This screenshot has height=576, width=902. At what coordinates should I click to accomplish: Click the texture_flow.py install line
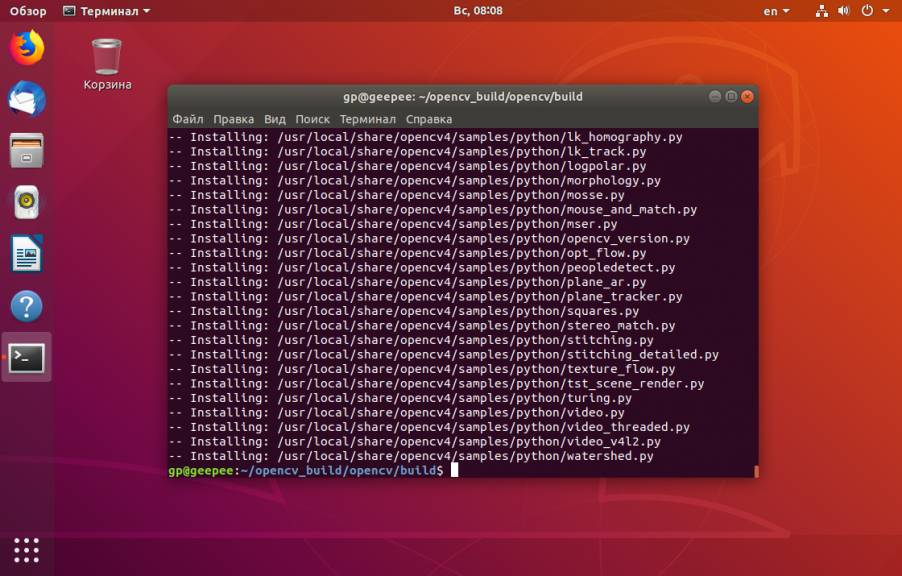422,369
